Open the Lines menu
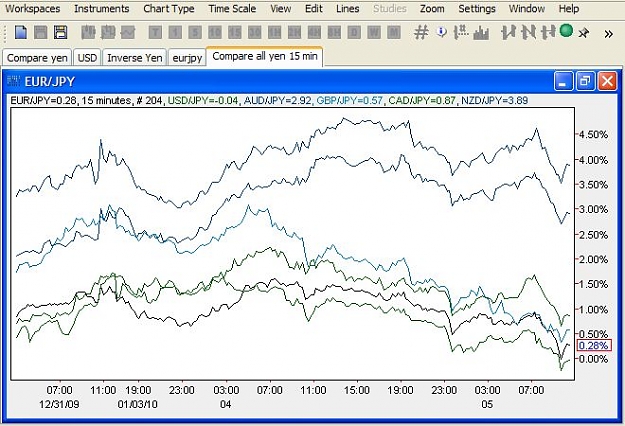Viewport: 625px width, 426px height. 348,9
